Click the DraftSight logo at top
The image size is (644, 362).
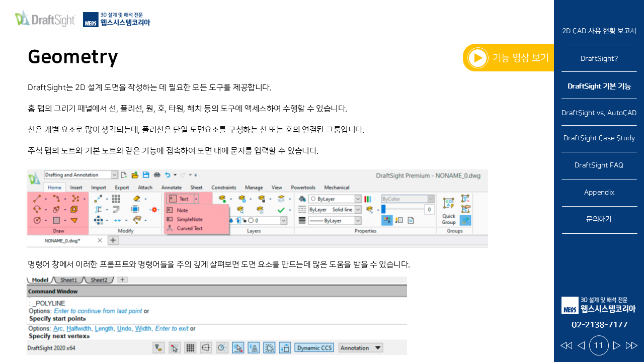[x=45, y=19]
